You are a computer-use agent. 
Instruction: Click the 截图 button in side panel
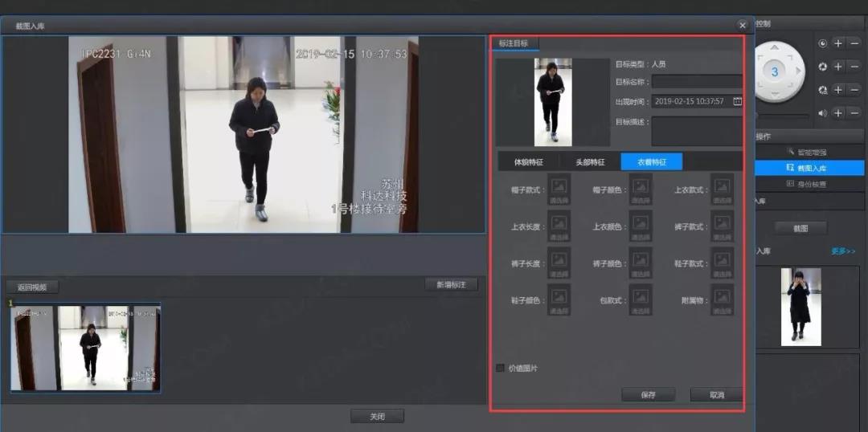(x=800, y=228)
